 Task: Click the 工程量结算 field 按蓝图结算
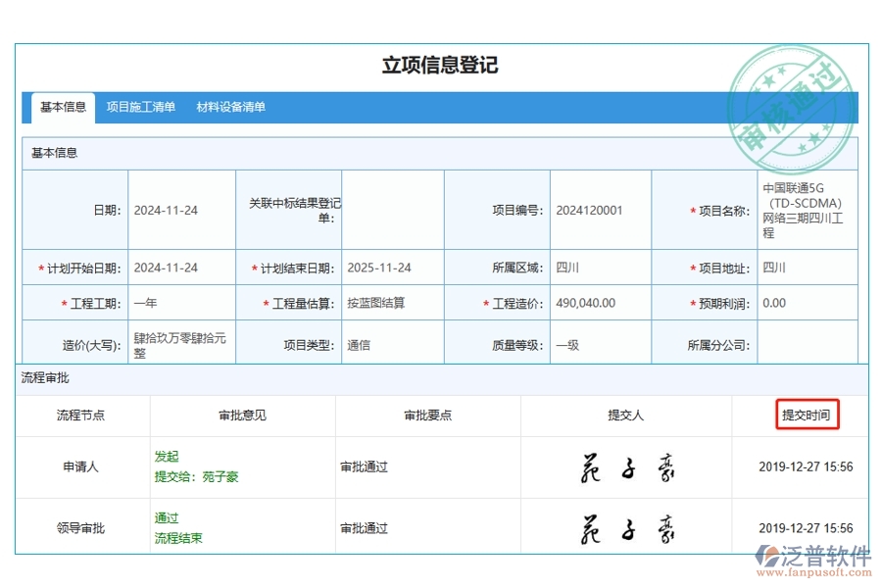point(376,303)
